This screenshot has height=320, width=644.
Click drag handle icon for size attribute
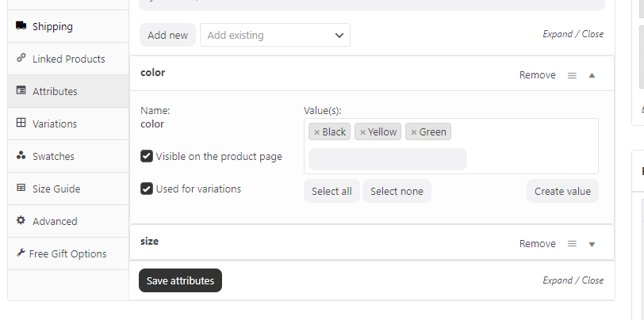click(x=572, y=244)
